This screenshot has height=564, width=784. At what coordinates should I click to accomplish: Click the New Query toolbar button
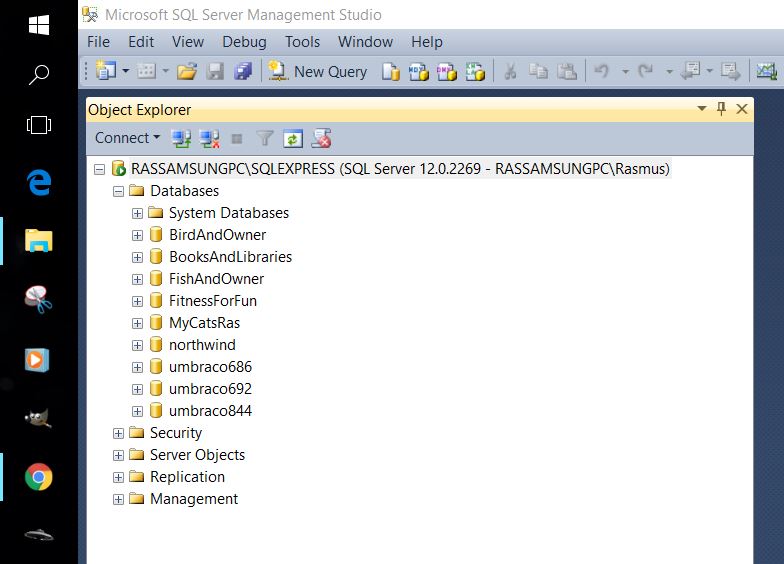click(x=318, y=71)
